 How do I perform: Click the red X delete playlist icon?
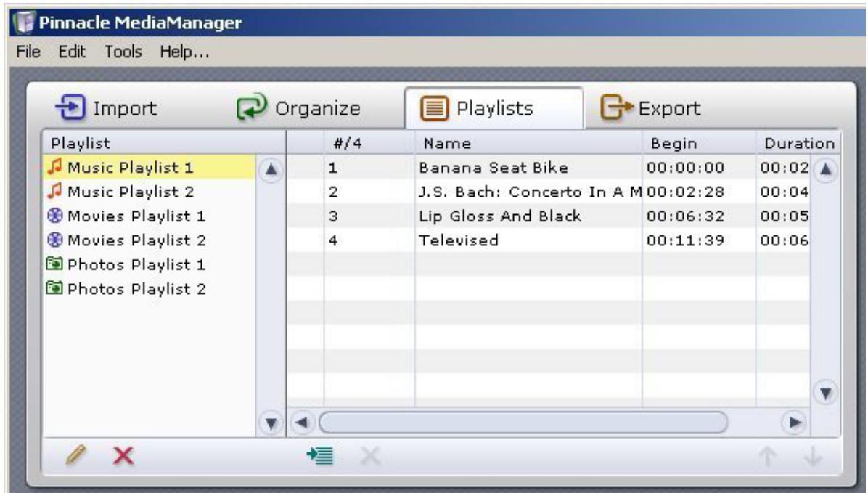tap(123, 456)
